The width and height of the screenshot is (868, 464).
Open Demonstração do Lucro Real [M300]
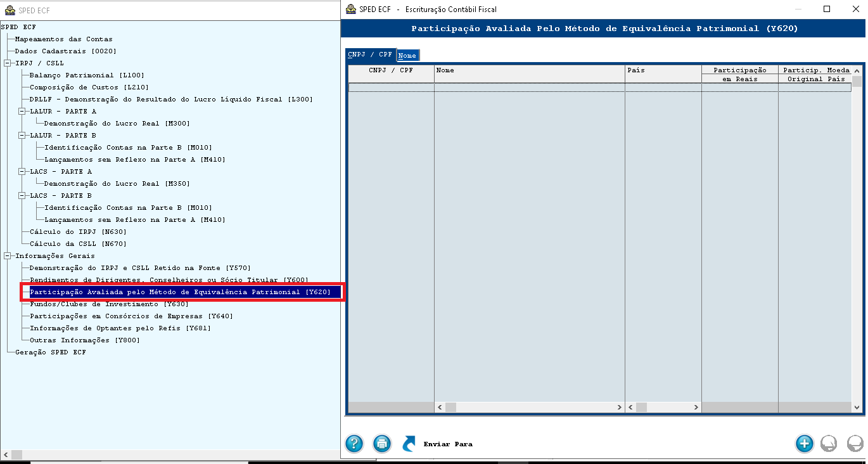coord(117,124)
